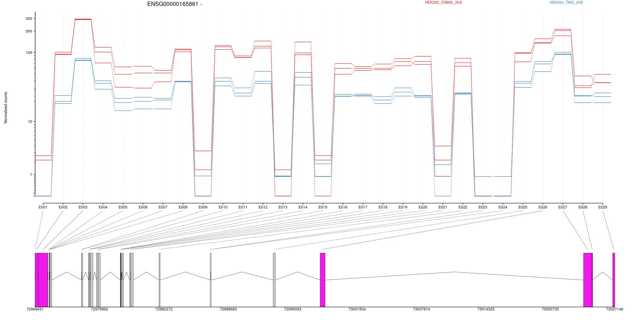The height and width of the screenshot is (322, 644).
Task: Click exon label E007
Action: tap(163, 207)
